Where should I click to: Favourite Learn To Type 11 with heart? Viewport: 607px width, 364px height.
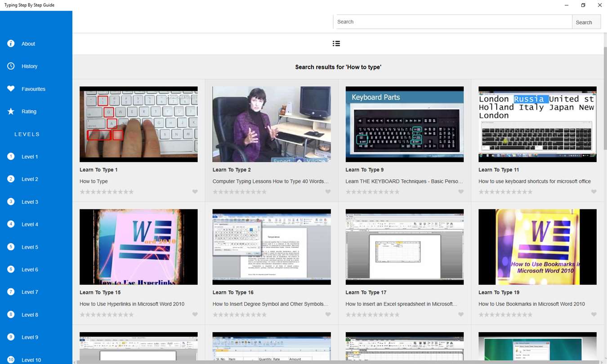594,192
